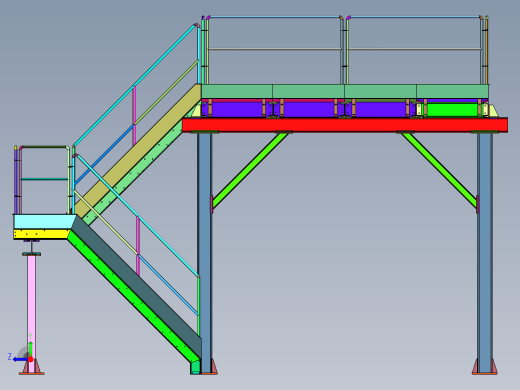Select the base plate of the pink support post
The width and height of the screenshot is (520, 390).
[x=32, y=374]
